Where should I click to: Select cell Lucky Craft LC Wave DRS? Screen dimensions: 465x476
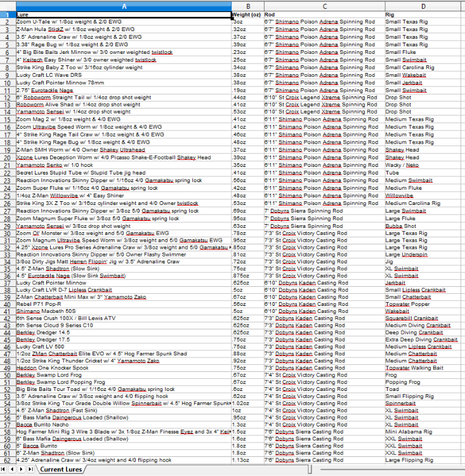[x=124, y=75]
